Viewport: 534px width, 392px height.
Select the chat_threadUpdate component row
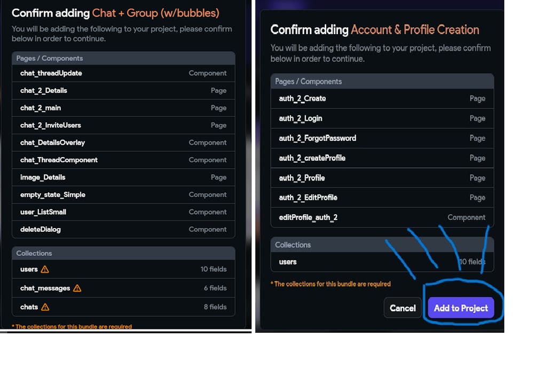pyautogui.click(x=123, y=73)
